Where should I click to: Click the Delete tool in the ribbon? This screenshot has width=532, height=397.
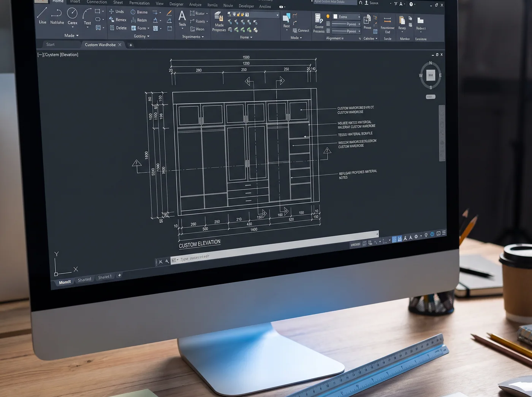click(118, 28)
